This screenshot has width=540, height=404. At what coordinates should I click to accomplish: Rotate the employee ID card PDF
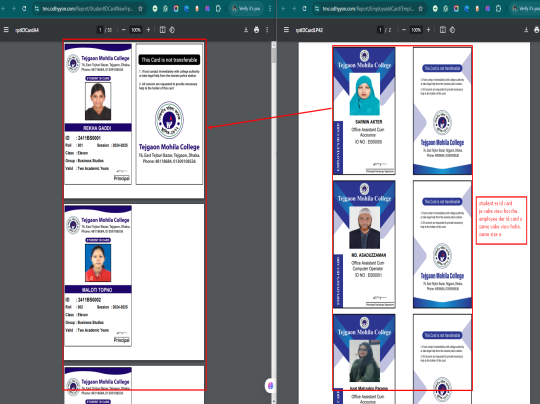pos(452,30)
